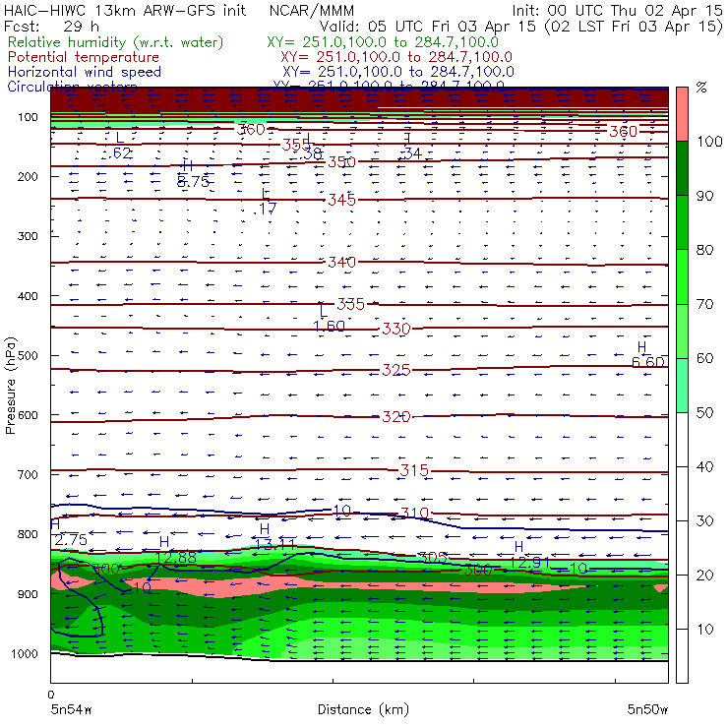The width and height of the screenshot is (728, 728).
Task: Click the aqua 50–60% colorbar segment
Action: click(x=682, y=386)
